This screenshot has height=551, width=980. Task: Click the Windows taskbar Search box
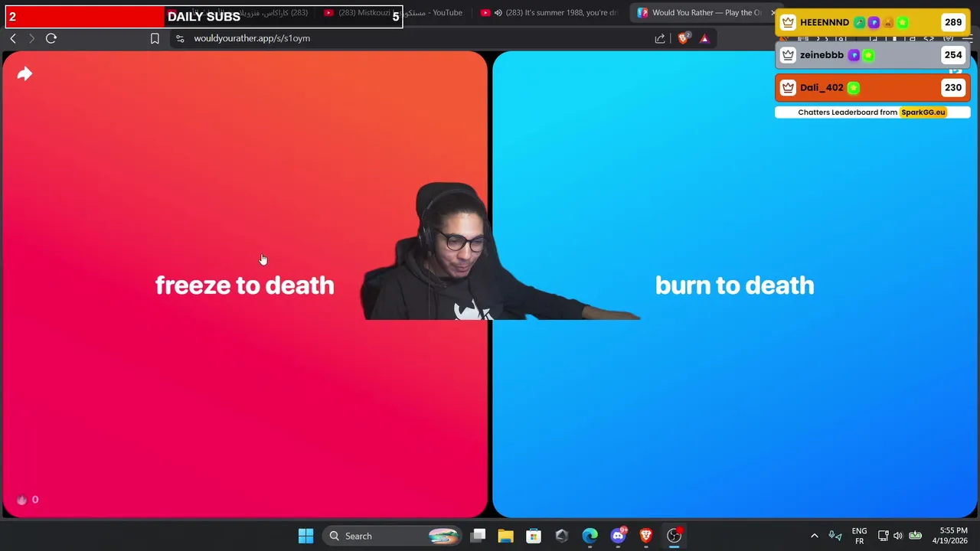point(394,536)
